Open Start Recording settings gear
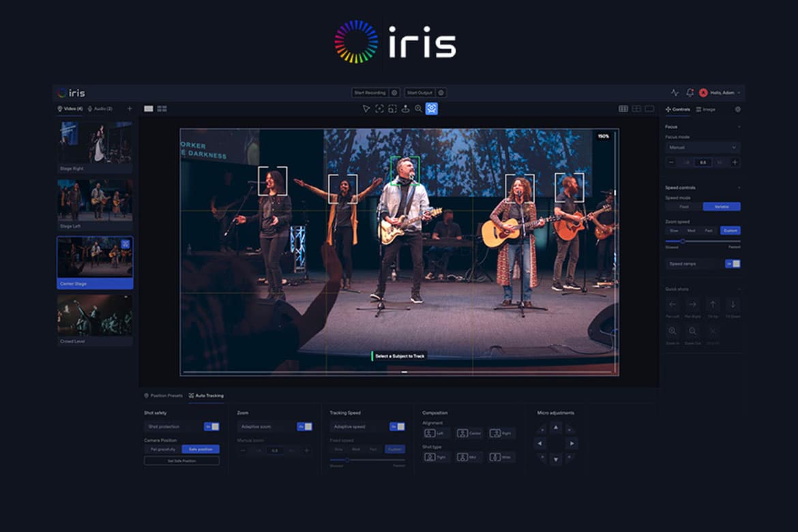 click(x=394, y=93)
